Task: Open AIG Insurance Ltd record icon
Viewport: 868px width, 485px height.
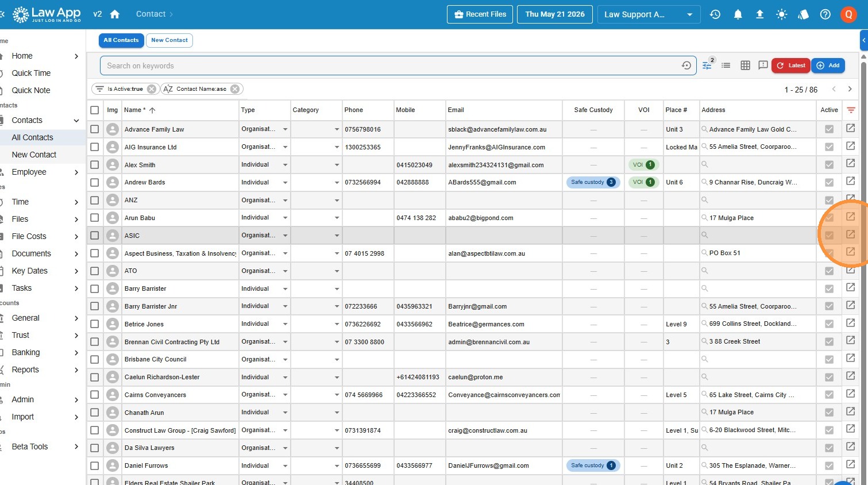Action: [851, 146]
